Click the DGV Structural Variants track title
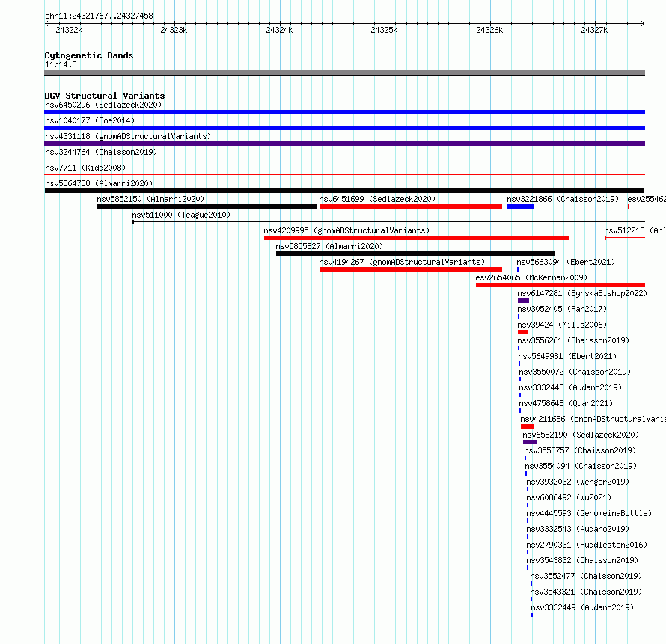666x644 pixels. (105, 96)
